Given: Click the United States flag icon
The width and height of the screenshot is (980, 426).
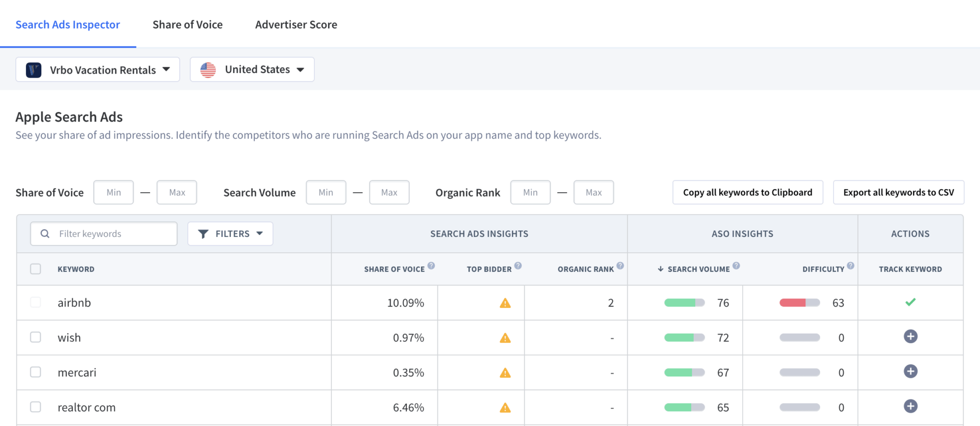Looking at the screenshot, I should (208, 70).
